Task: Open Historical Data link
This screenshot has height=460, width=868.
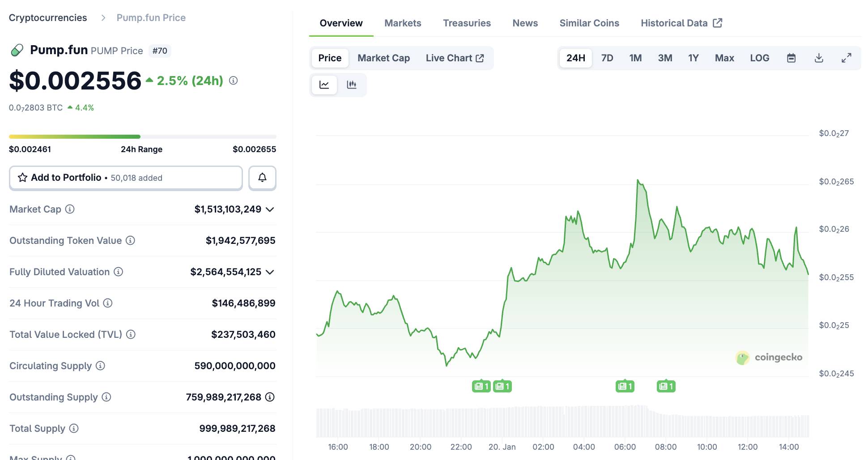Action: pyautogui.click(x=675, y=23)
